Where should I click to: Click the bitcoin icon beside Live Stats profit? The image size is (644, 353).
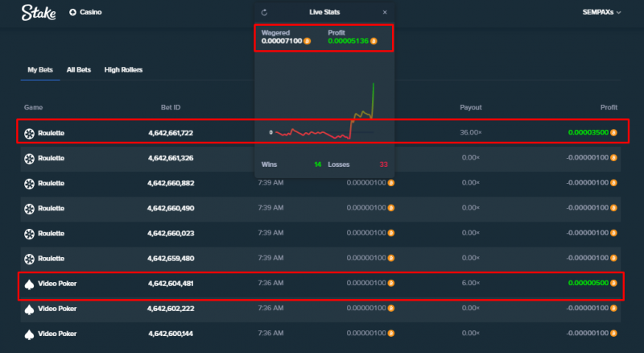click(374, 41)
